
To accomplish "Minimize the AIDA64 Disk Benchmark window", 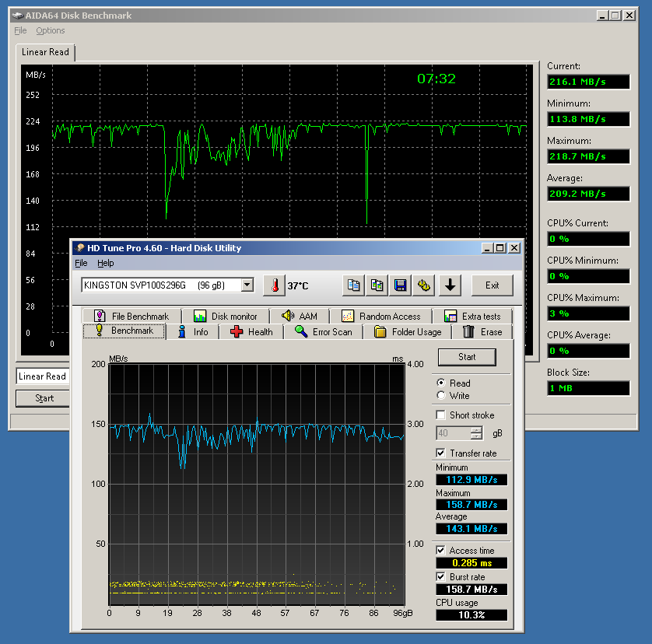I will (602, 16).
